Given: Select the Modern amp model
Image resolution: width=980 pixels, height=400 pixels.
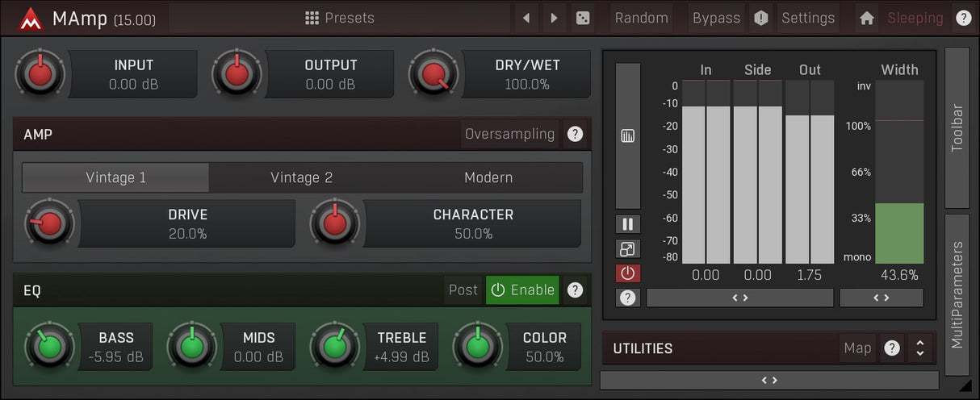Looking at the screenshot, I should point(488,177).
